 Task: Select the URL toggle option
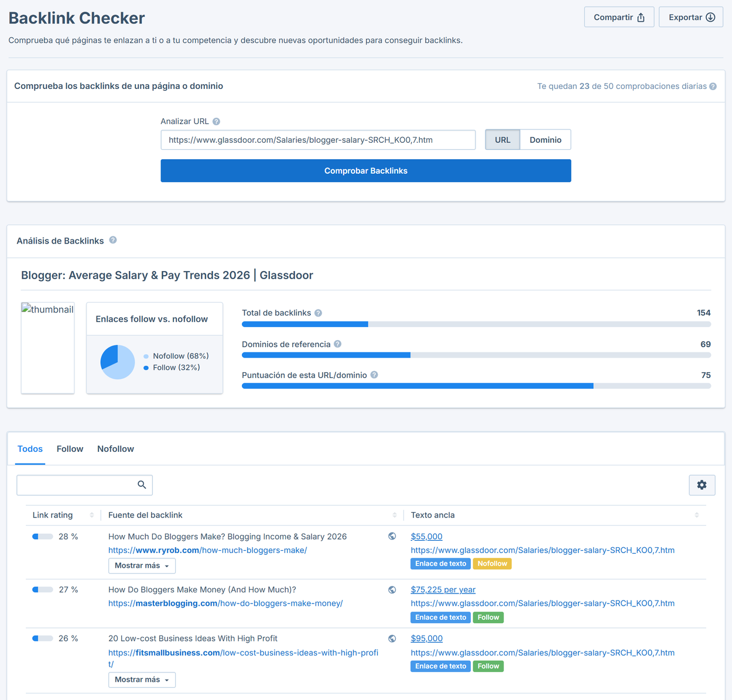[502, 140]
